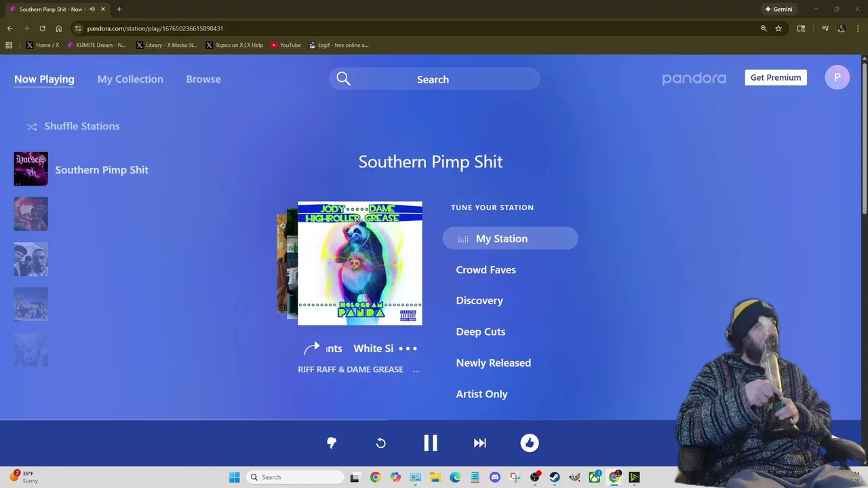Open the Browse tab
Viewport: 868px width, 488px height.
tap(203, 79)
